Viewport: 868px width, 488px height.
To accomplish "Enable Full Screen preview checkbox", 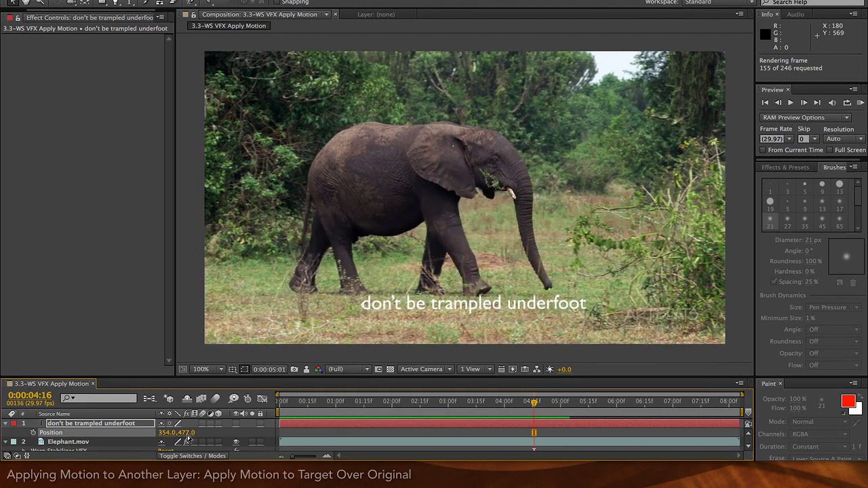I will (x=829, y=150).
